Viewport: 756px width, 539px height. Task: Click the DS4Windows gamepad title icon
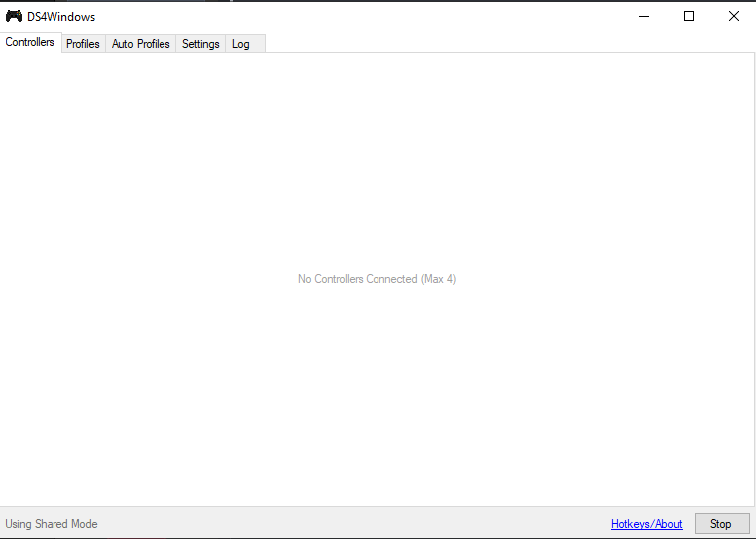point(14,17)
